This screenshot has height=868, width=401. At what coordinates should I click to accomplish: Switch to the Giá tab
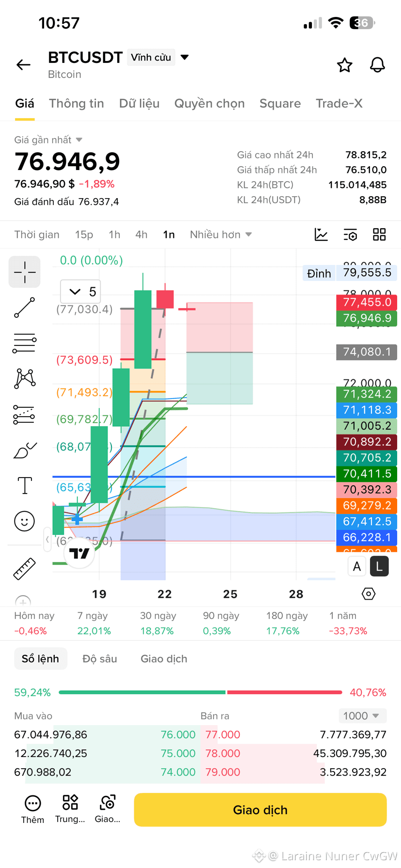[x=25, y=104]
